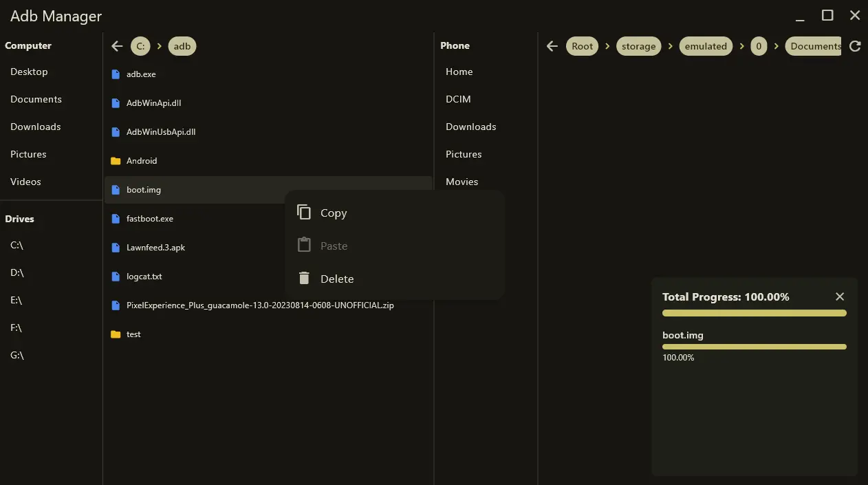Click the boot.img transfer progress bar

[x=754, y=347]
